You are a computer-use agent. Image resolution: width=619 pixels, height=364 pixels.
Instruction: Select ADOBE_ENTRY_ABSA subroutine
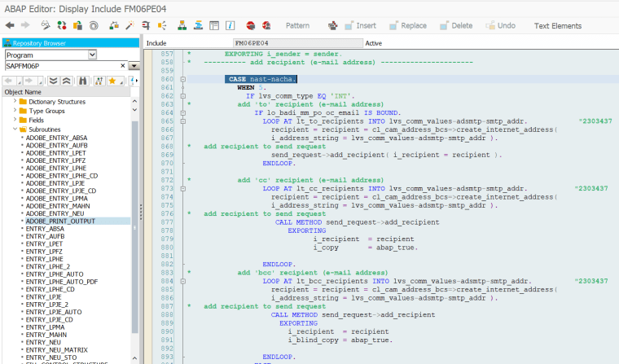[56, 138]
